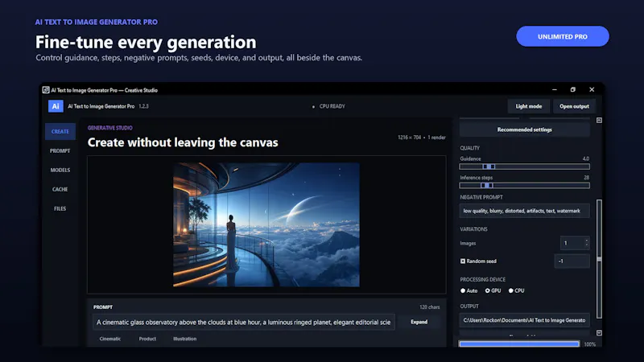Click the title bar app icon

46,90
